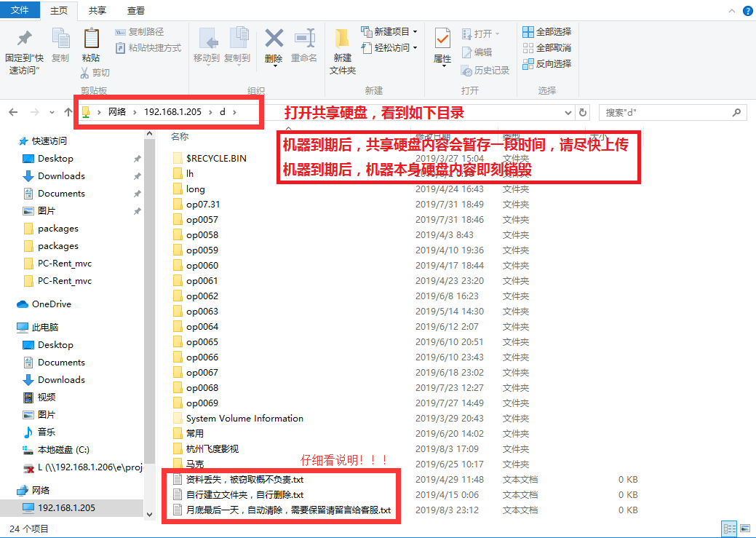Select Music (音乐) under This PC

click(x=39, y=432)
